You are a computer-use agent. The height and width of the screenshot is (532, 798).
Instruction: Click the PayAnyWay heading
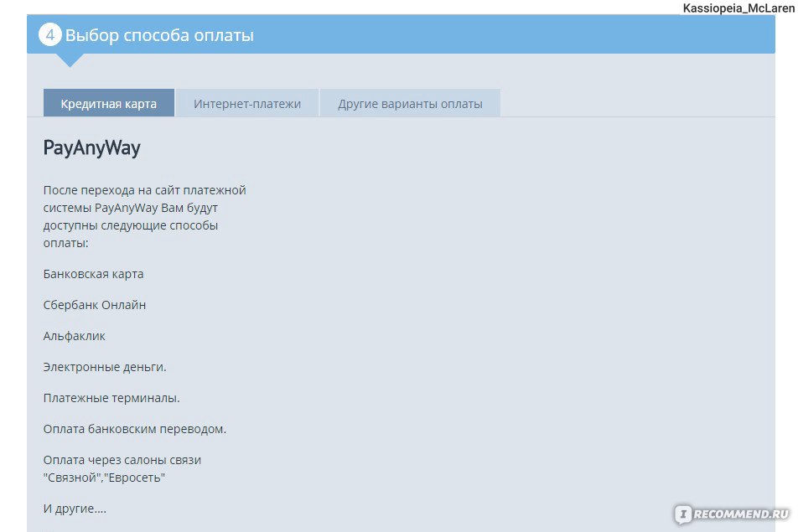[91, 148]
